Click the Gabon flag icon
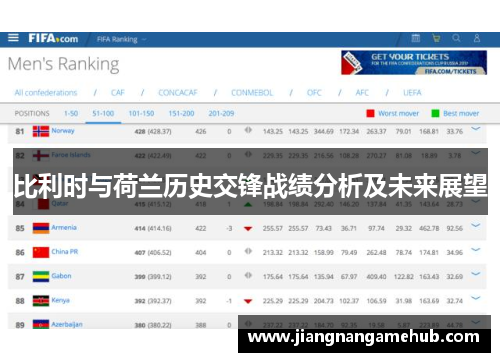500x362 pixels. (x=41, y=276)
